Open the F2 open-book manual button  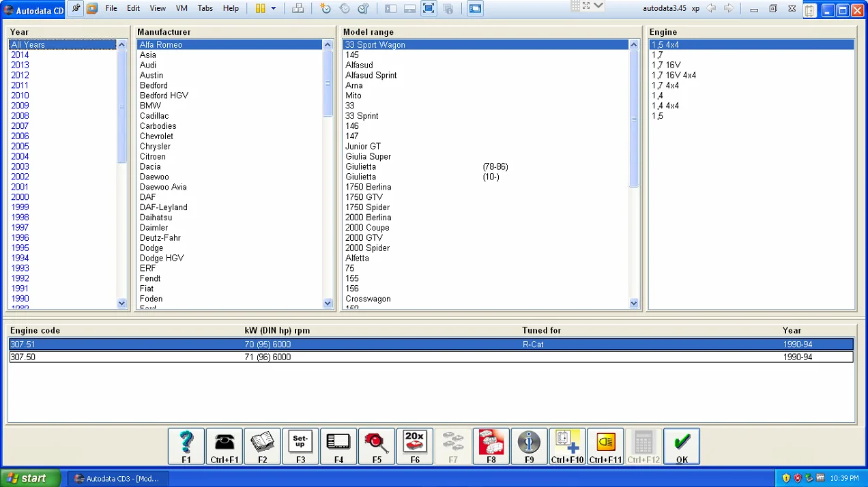(x=262, y=447)
